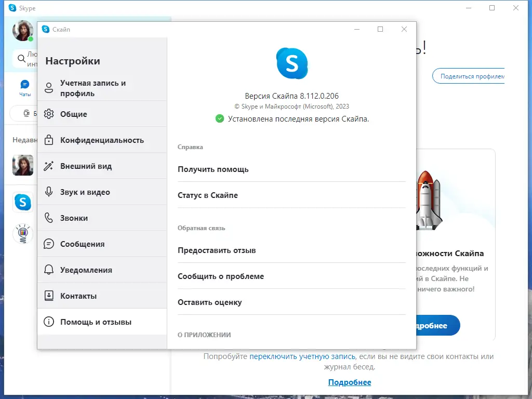Click Получить помощь under Справка
The height and width of the screenshot is (399, 532).
pos(292,169)
